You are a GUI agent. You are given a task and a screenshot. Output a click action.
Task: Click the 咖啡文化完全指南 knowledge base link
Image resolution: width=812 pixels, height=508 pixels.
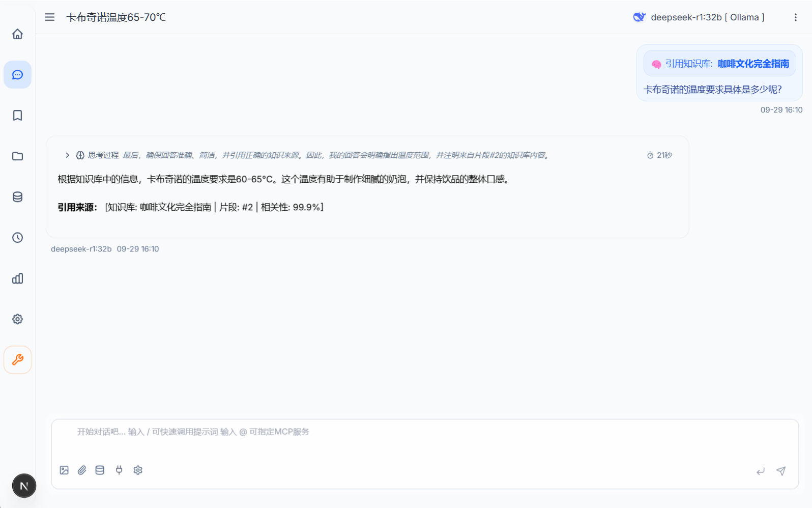coord(753,64)
